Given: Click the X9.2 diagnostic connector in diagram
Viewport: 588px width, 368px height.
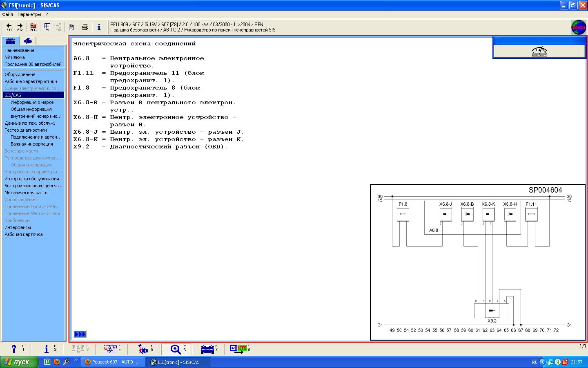Looking at the screenshot, I should (x=492, y=311).
